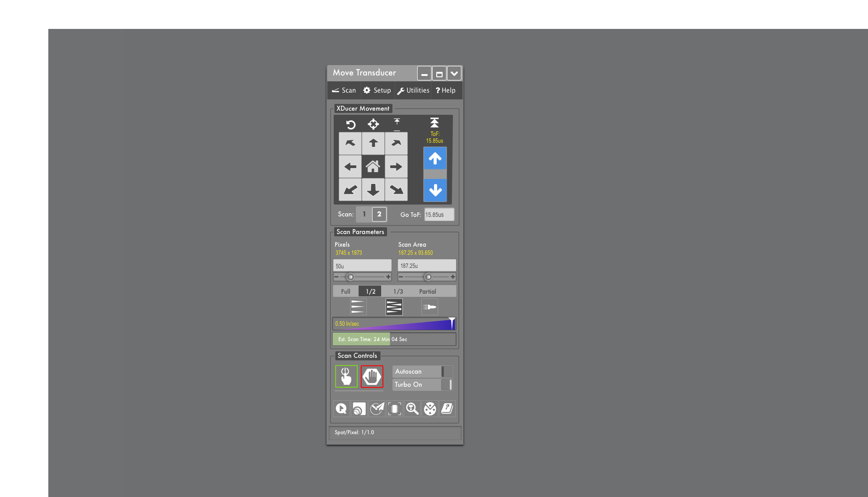This screenshot has width=868, height=497.
Task: Click the blue ToF up arrow
Action: pos(435,158)
